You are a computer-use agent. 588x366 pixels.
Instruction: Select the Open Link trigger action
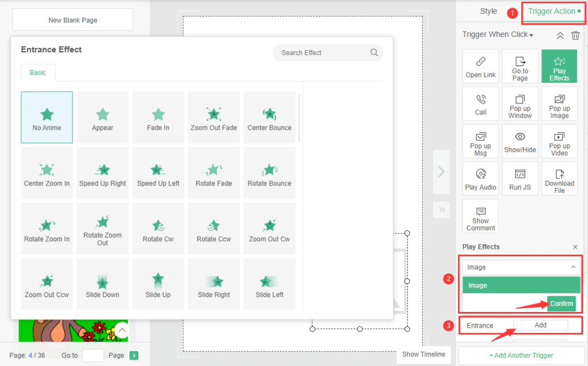pyautogui.click(x=481, y=67)
